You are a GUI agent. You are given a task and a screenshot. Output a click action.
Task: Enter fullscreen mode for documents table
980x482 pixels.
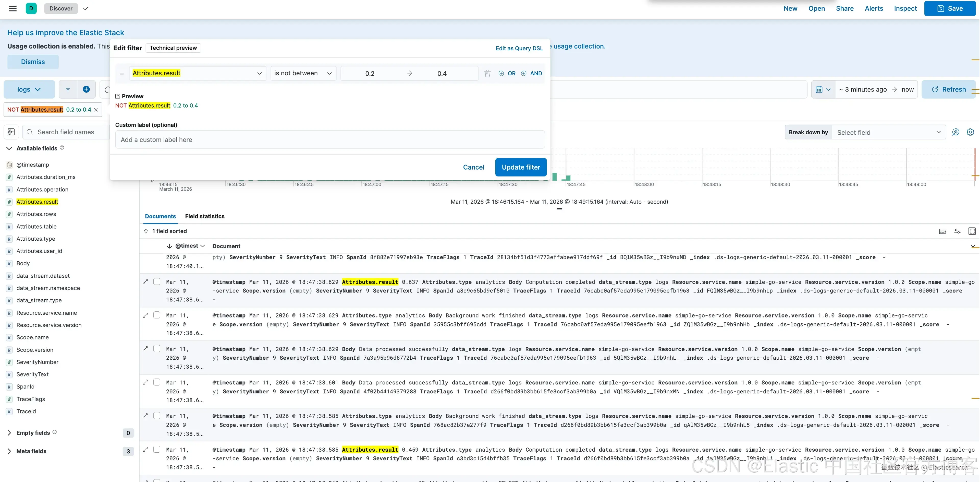click(972, 231)
